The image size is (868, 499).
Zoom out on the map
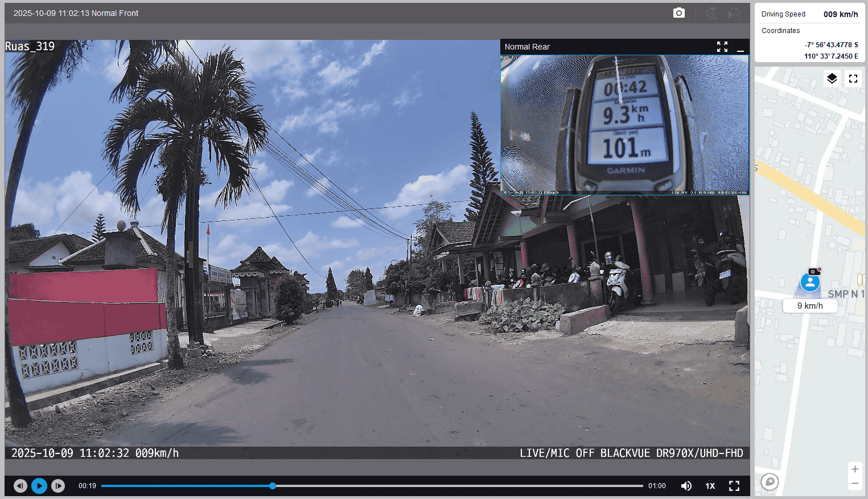point(854,484)
